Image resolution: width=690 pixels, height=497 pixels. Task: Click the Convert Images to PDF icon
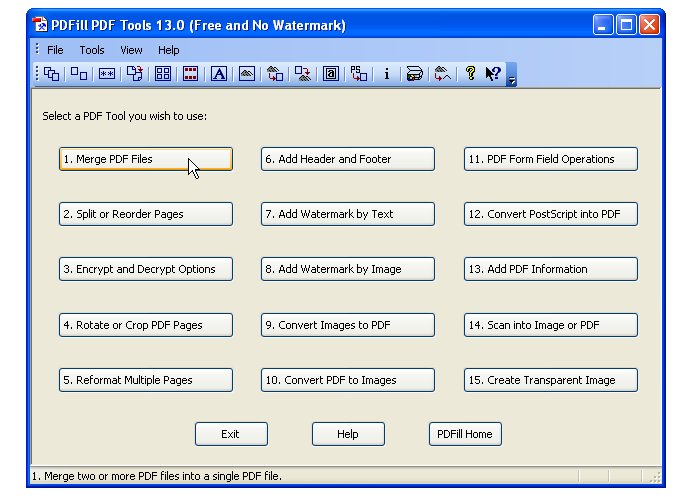275,74
